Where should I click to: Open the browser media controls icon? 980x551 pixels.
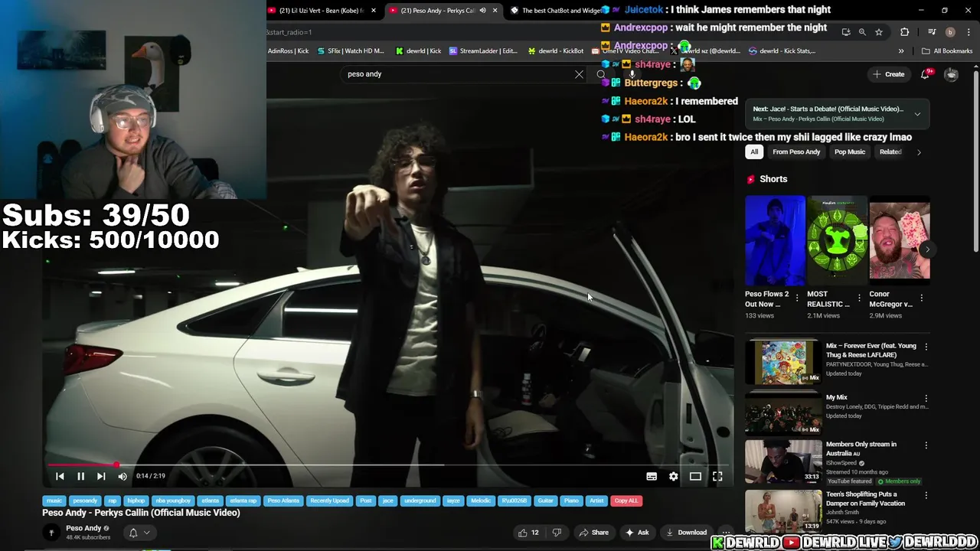[x=932, y=32]
